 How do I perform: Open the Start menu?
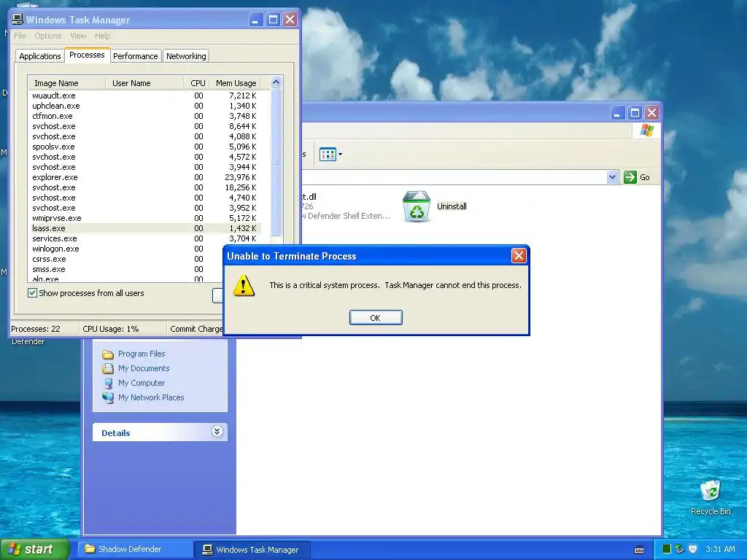pyautogui.click(x=35, y=549)
